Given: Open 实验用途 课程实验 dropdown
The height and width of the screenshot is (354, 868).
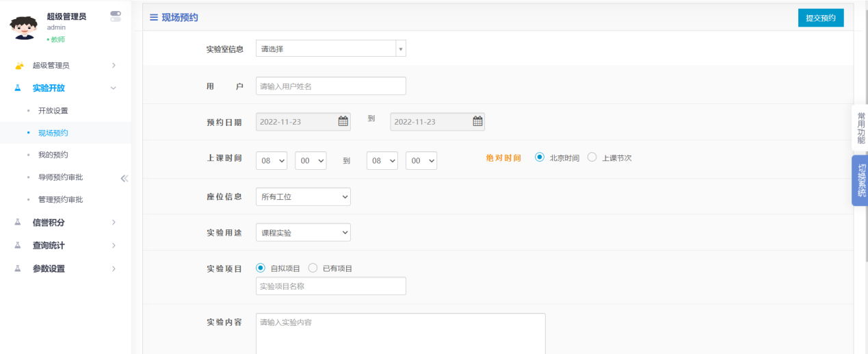Looking at the screenshot, I should (x=302, y=233).
